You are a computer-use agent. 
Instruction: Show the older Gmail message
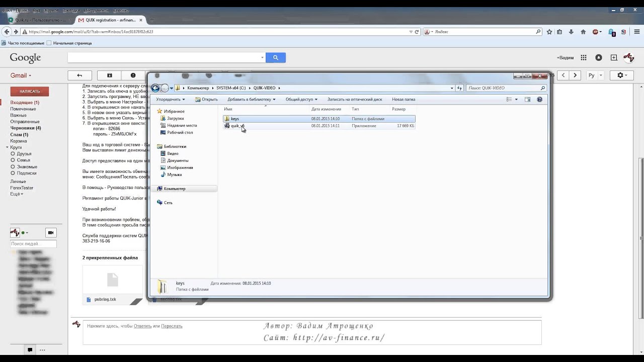point(576,75)
